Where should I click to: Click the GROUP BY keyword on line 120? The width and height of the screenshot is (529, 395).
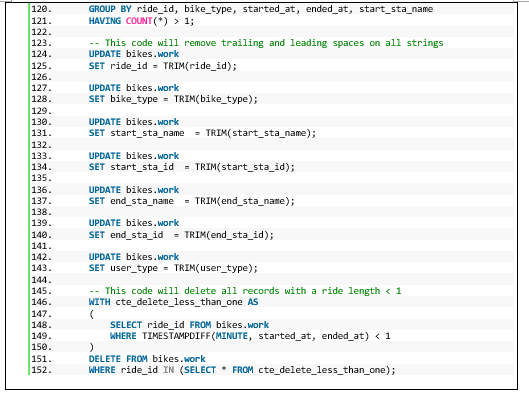tap(110, 9)
